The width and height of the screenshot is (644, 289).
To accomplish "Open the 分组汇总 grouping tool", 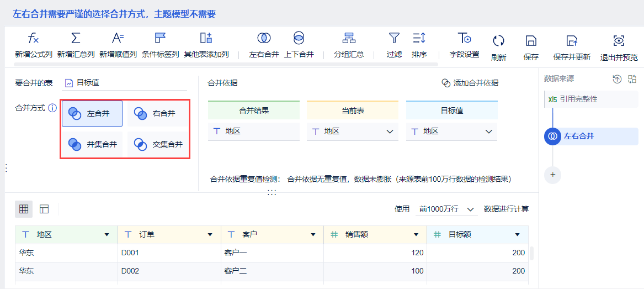I will click(349, 39).
